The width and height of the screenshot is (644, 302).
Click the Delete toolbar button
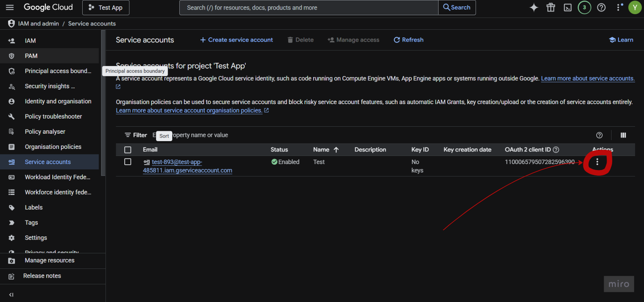[300, 40]
